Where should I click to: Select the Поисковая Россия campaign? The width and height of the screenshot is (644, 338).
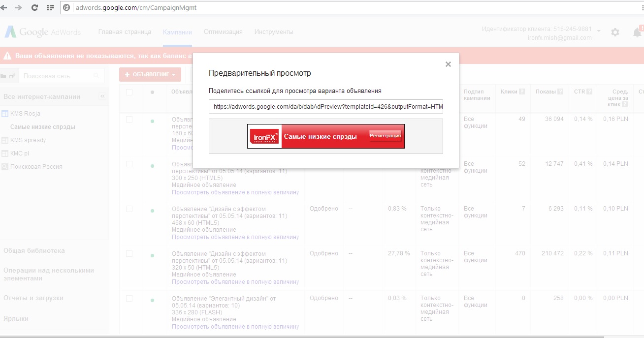tap(36, 167)
